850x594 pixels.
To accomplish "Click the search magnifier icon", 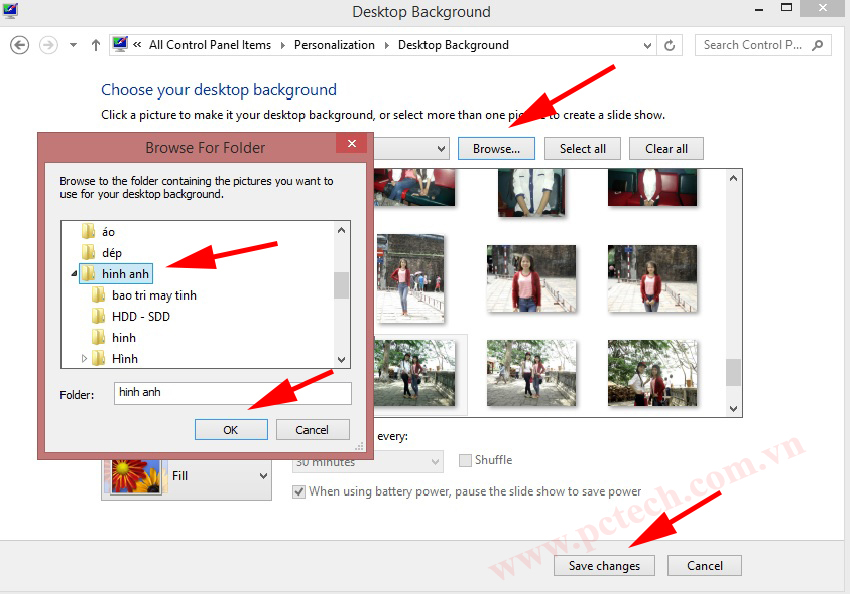I will tap(818, 45).
